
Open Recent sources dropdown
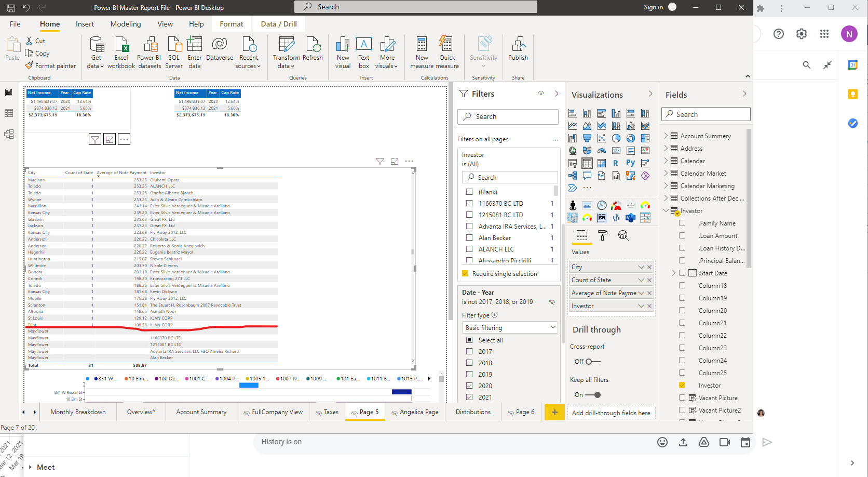(248, 52)
